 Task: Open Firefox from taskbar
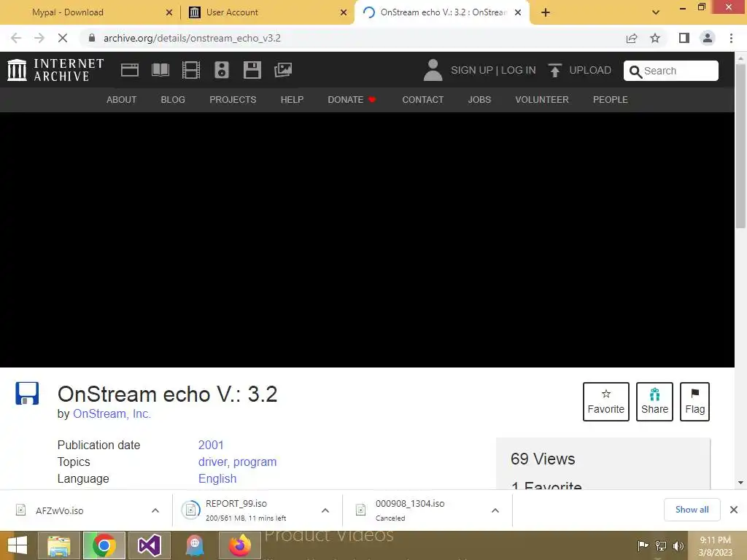239,545
